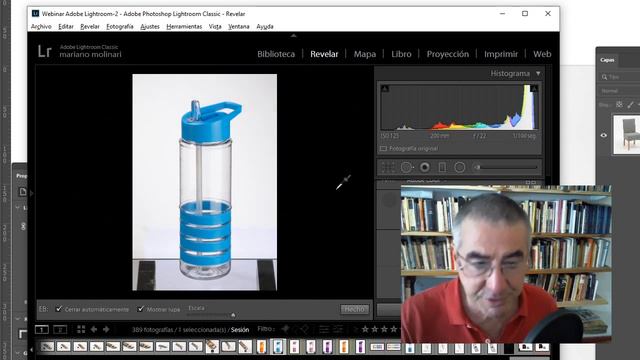Open the Herramientas menu
Screen dimensions: 640x360
coord(184,27)
